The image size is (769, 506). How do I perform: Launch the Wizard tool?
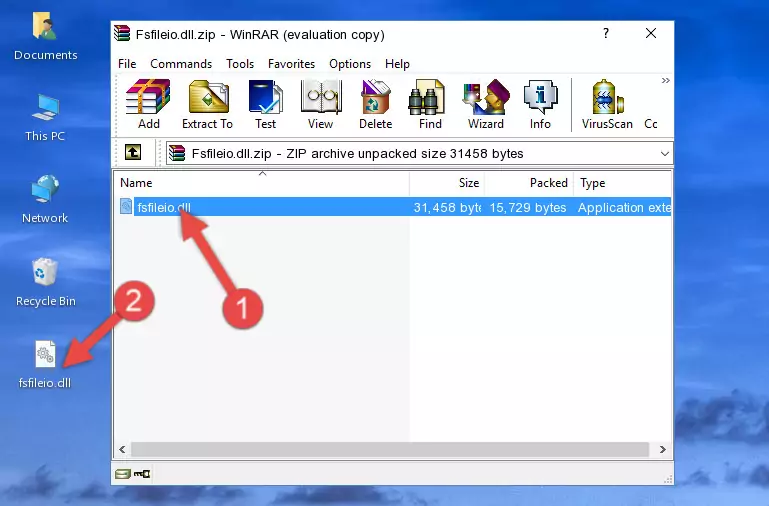486,104
